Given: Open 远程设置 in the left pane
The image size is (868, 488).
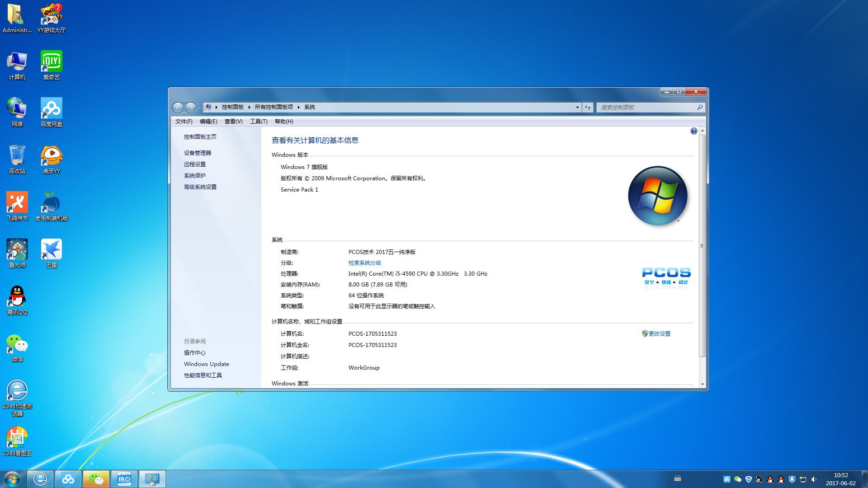Looking at the screenshot, I should click(195, 164).
